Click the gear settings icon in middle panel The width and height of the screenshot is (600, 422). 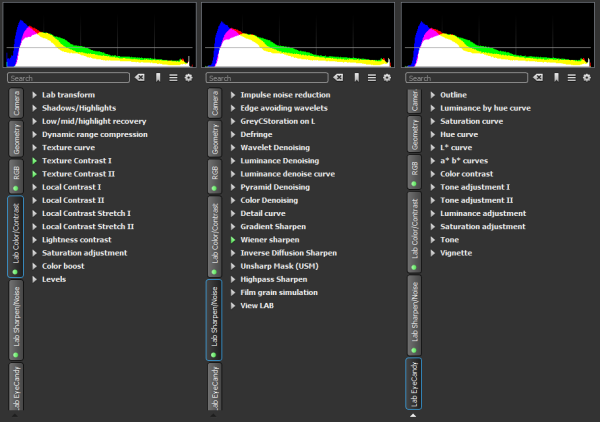pos(388,77)
